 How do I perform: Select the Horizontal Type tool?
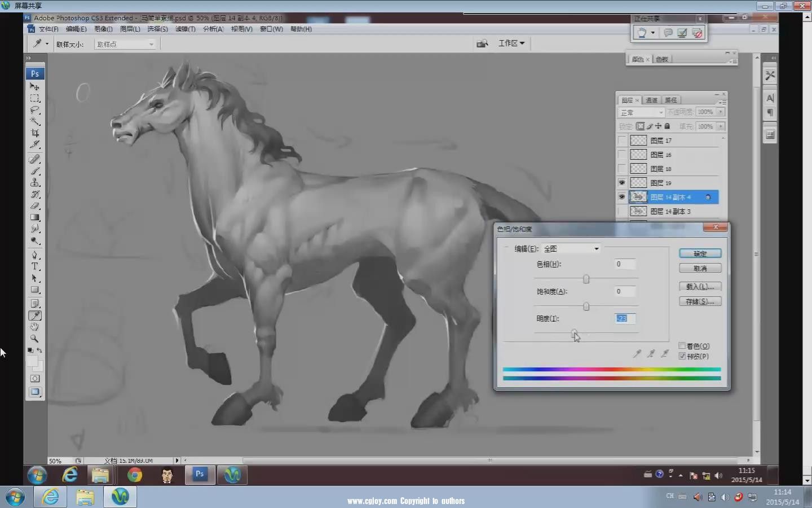click(34, 266)
